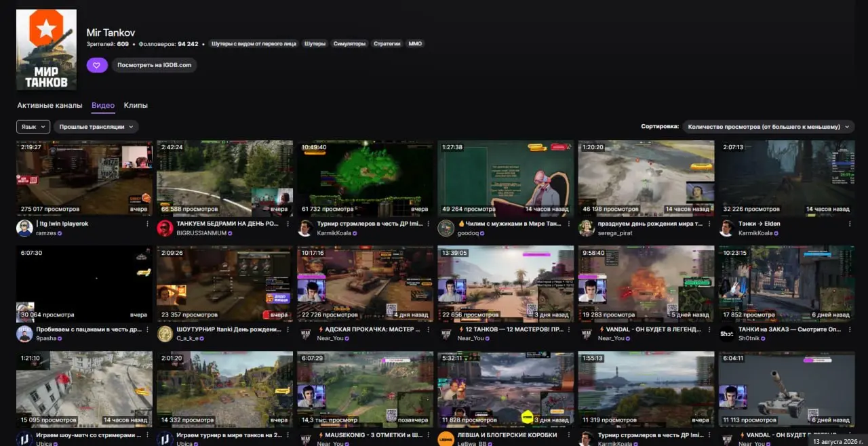The width and height of the screenshot is (868, 446).
Task: Click the Симуляторы tag
Action: (350, 44)
